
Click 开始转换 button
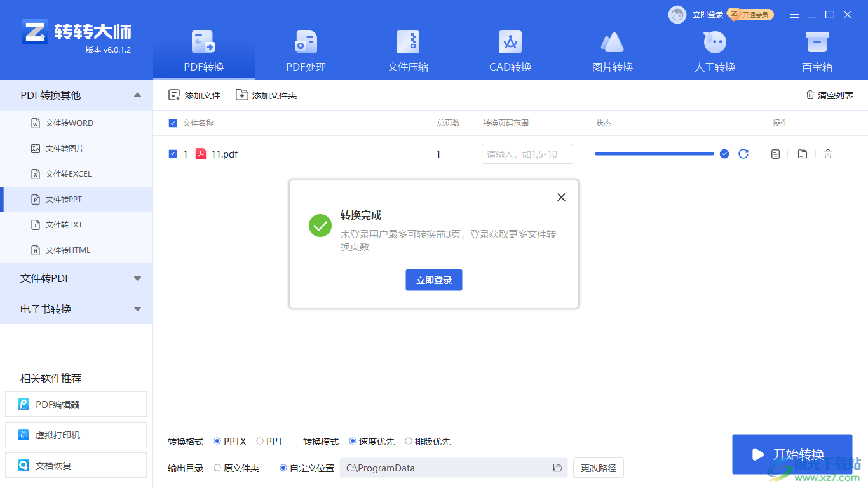pos(792,454)
